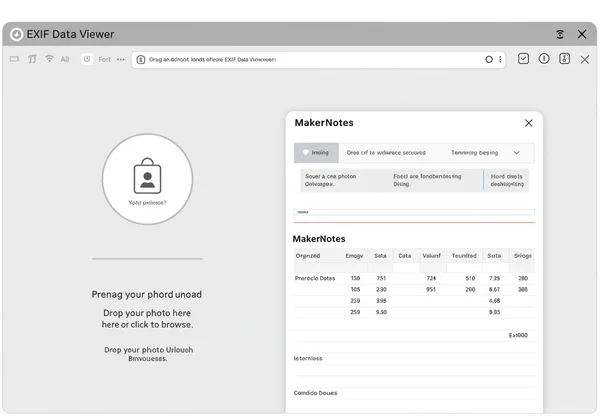Open the vertical dots menu in address bar

[x=500, y=59]
